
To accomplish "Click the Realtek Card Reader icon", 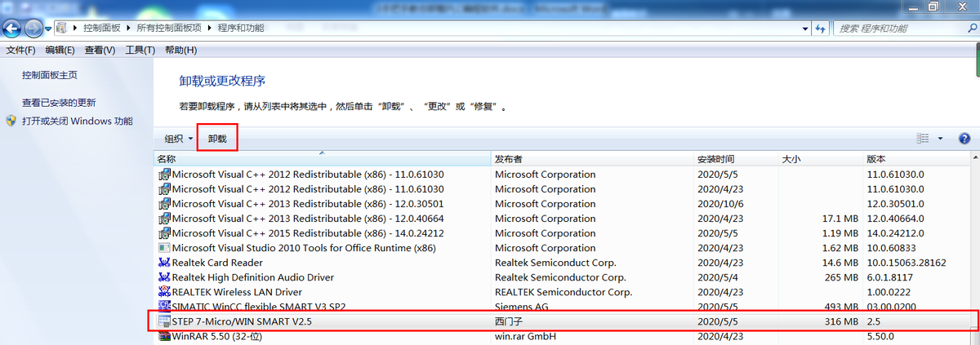I will point(164,263).
